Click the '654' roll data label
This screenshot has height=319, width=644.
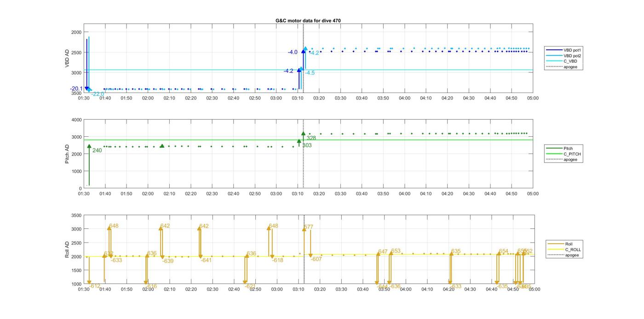pyautogui.click(x=504, y=251)
